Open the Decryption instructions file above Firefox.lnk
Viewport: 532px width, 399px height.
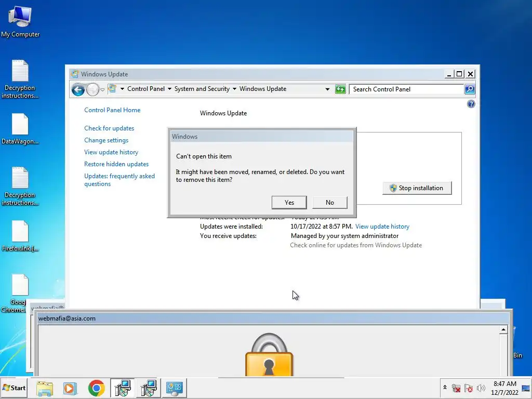tap(20, 186)
